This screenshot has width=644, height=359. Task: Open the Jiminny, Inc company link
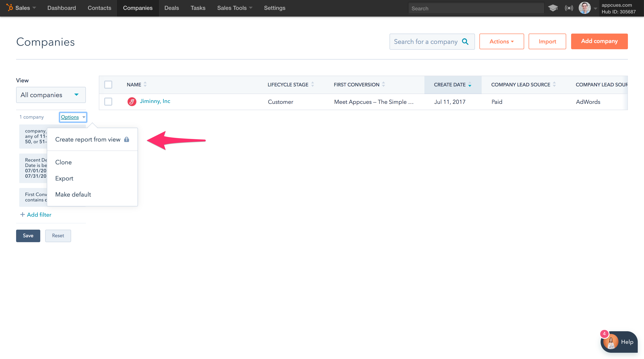(x=155, y=101)
